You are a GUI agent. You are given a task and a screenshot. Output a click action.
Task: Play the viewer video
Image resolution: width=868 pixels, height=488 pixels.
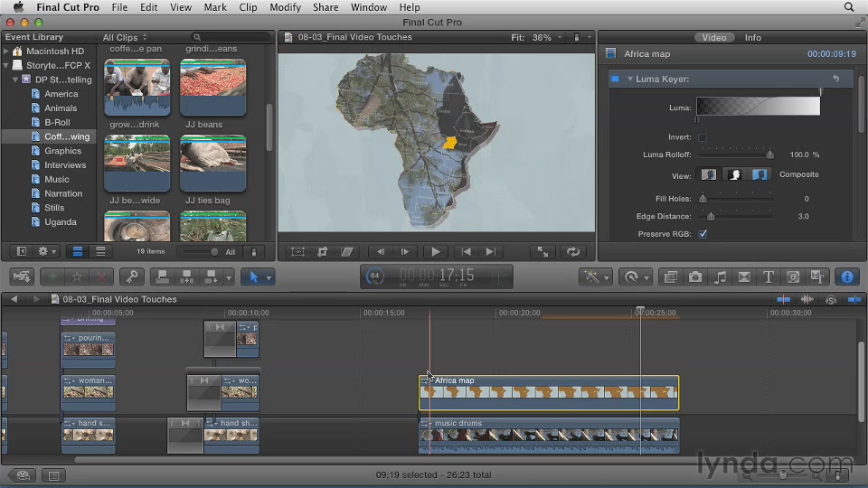point(436,252)
